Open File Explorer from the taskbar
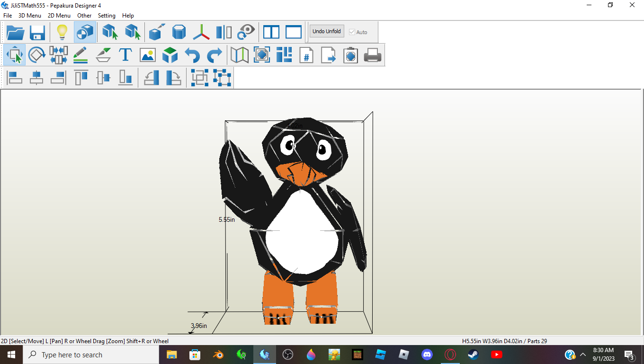 coord(171,355)
